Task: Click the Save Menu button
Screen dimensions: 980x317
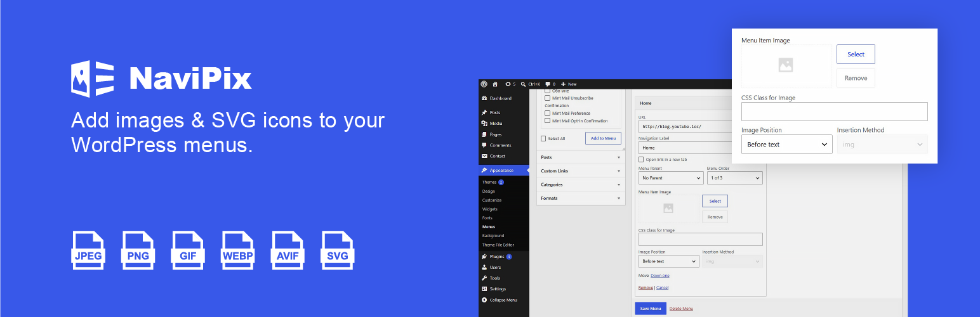Action: point(651,308)
